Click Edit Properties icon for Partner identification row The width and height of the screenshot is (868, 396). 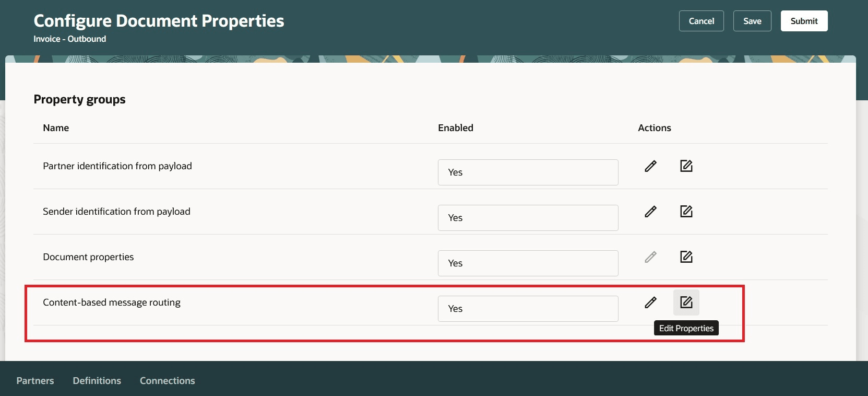[x=686, y=166]
